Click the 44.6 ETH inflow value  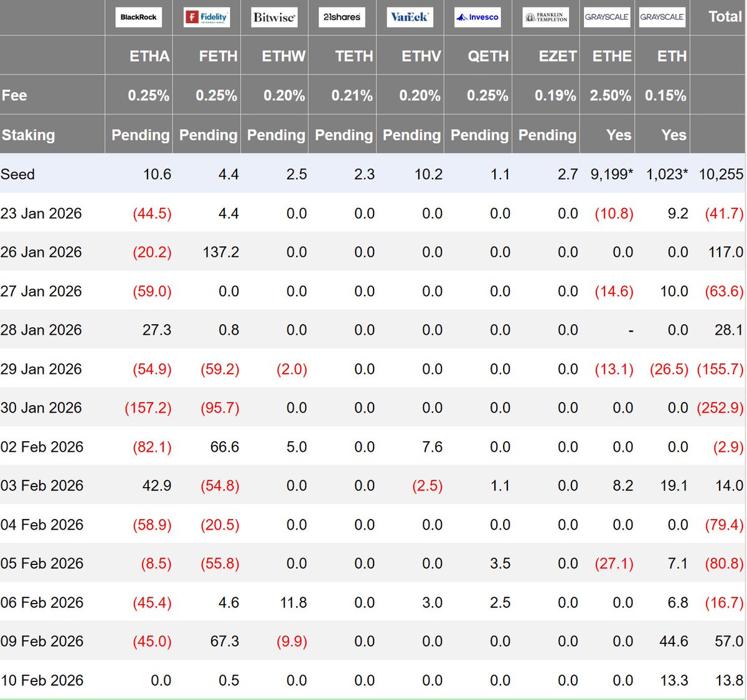674,641
